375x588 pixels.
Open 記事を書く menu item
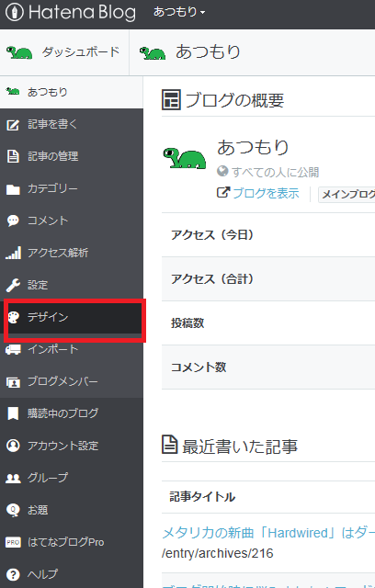click(72, 125)
